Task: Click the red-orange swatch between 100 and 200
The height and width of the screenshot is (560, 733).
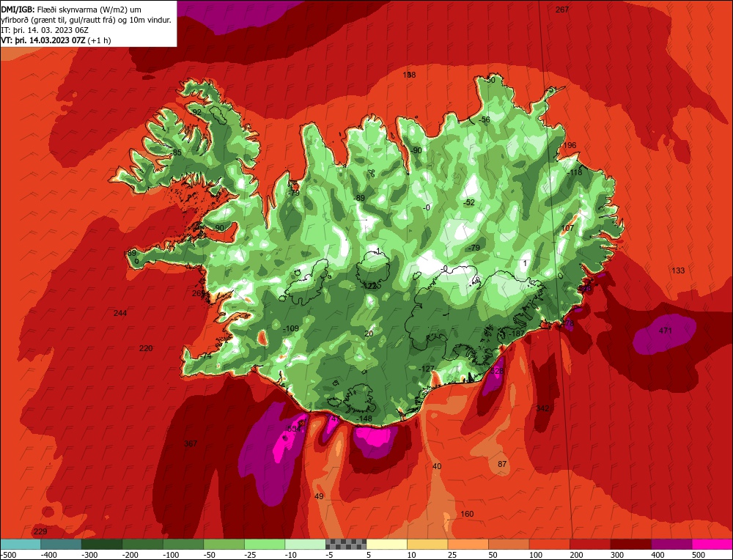Action: 549,544
